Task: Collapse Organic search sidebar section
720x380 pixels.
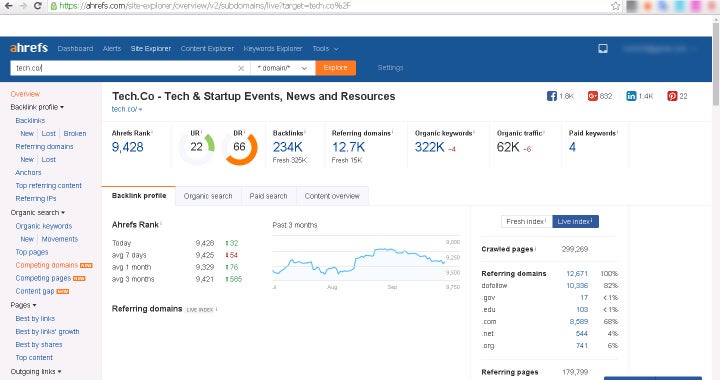Action: (38, 212)
